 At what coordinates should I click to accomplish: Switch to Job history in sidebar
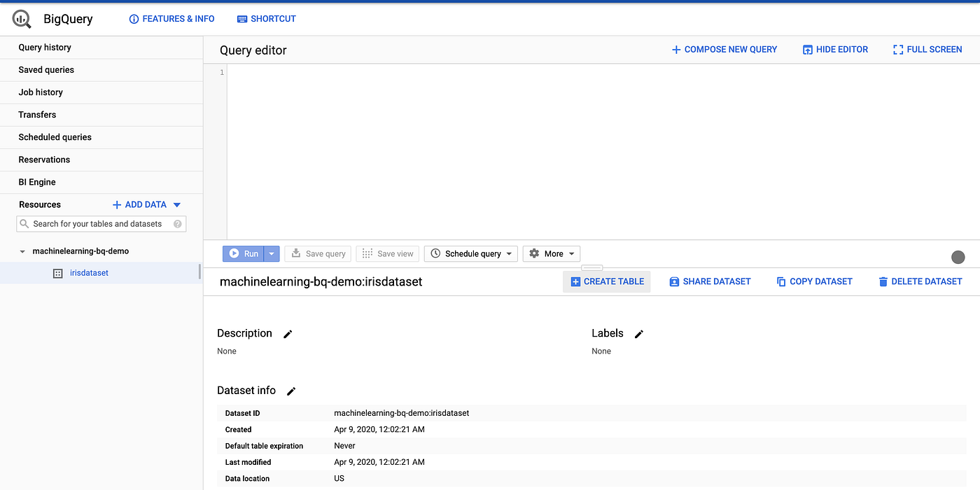pos(40,92)
